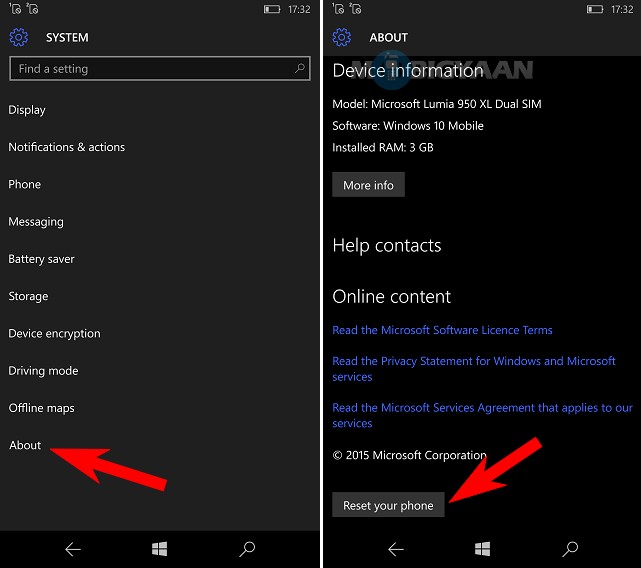Tap the search button on SYSTEM screen navigation bar
Screen dimensions: 641x568
tap(247, 549)
